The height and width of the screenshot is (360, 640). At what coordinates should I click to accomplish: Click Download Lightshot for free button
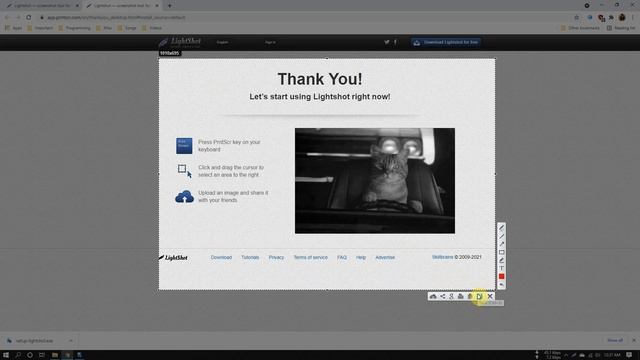coord(446,42)
